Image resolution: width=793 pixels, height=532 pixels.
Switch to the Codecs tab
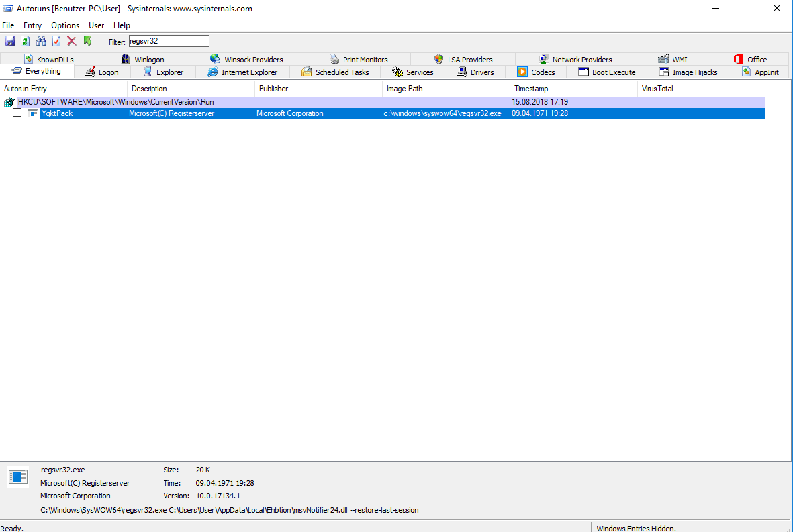click(x=536, y=72)
